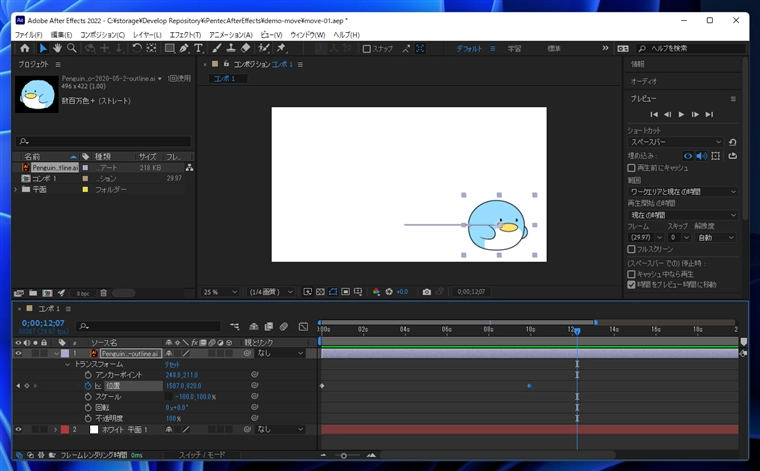Viewport: 760px width, 471px height.
Task: Select the Pen tool
Action: [184, 48]
